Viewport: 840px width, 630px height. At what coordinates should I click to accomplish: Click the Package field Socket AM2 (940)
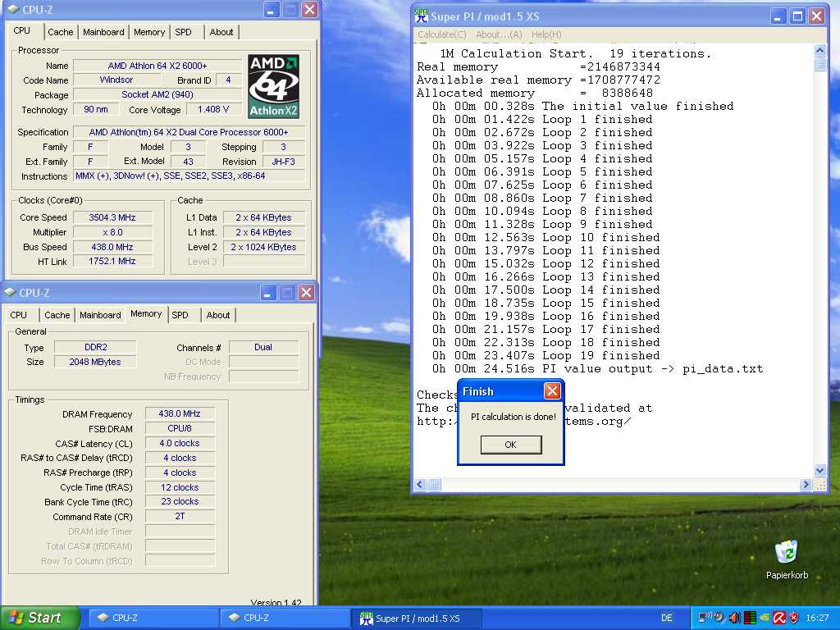157,95
